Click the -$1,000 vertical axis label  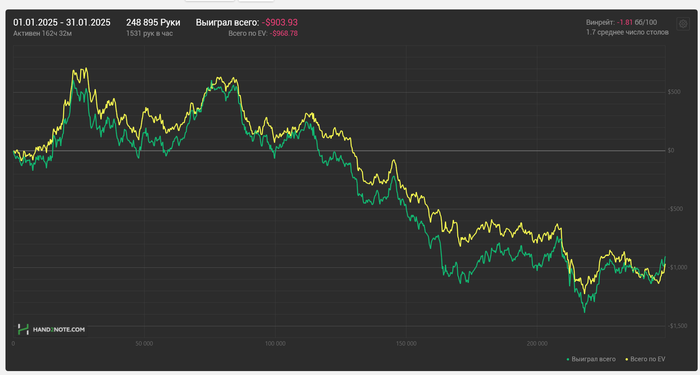[x=677, y=267]
